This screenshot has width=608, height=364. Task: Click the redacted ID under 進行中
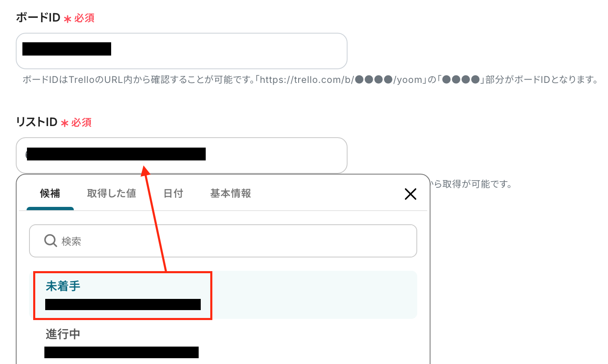pos(122,352)
